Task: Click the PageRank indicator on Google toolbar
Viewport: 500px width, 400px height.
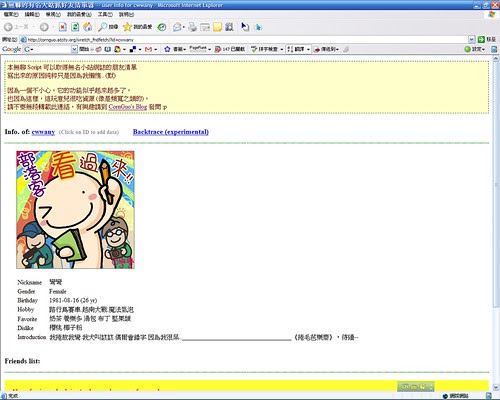Action: tap(198, 49)
